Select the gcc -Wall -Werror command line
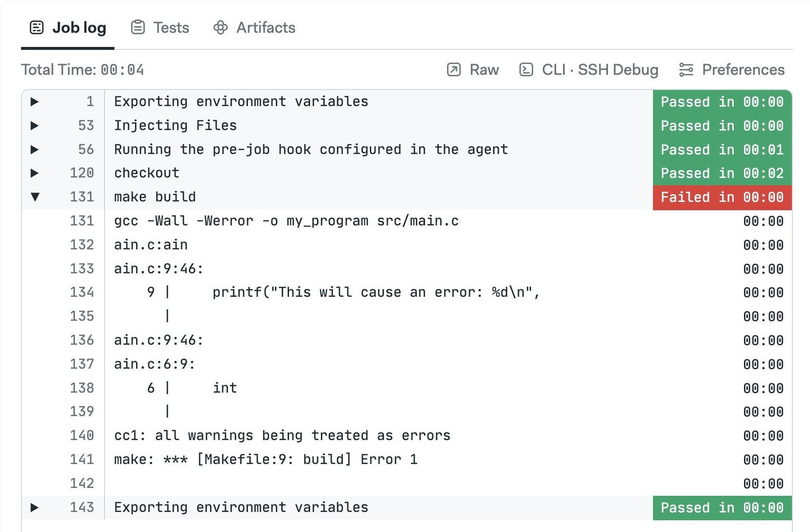 click(287, 221)
